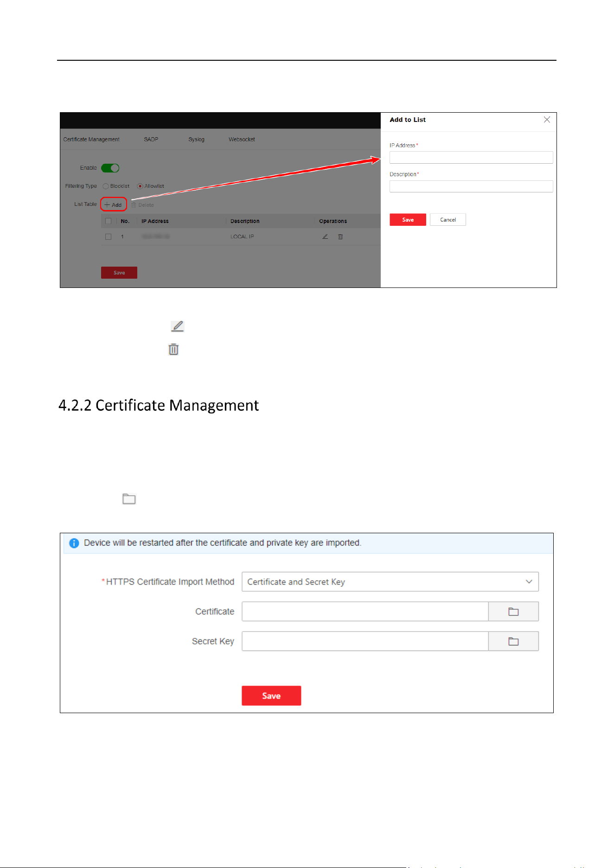Switch to the Websocket tab

[x=242, y=139]
